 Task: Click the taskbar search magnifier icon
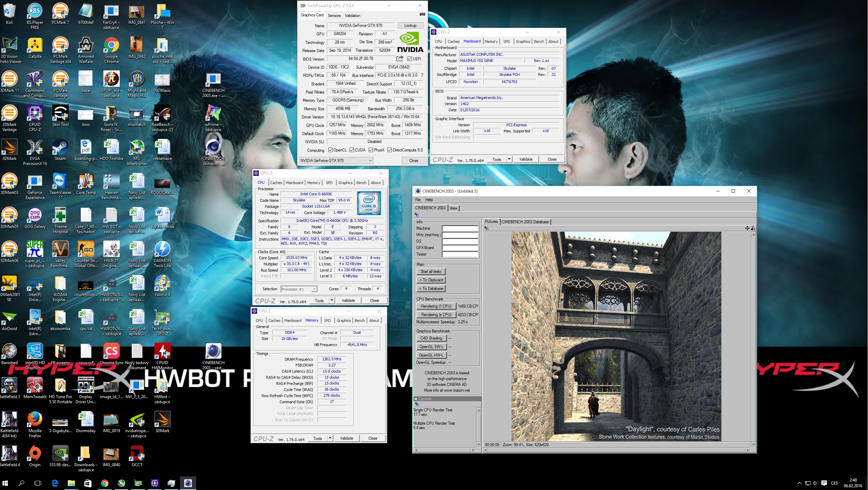(x=21, y=483)
